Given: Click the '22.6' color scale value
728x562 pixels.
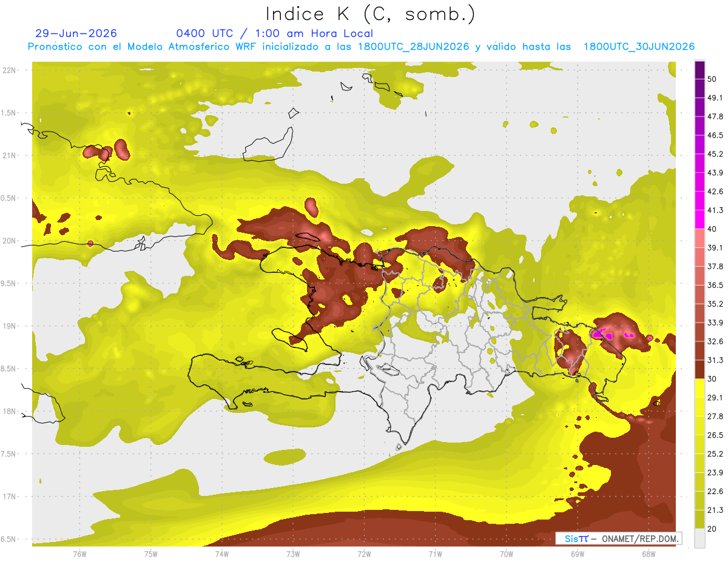Looking at the screenshot, I should click(x=715, y=491).
